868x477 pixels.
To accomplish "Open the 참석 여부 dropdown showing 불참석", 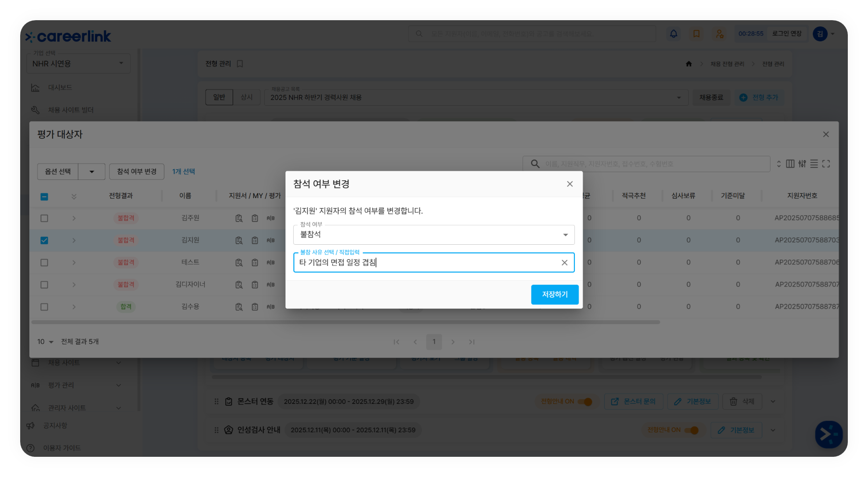I will coord(434,235).
